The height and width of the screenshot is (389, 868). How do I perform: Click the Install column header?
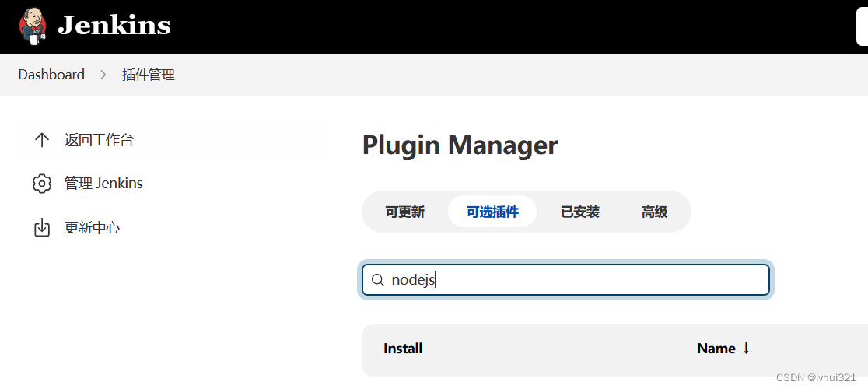click(x=403, y=349)
